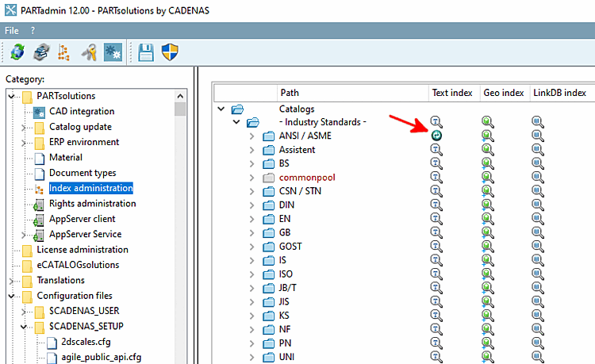Select Index administration category
Image resolution: width=595 pixels, height=364 pixels.
91,188
